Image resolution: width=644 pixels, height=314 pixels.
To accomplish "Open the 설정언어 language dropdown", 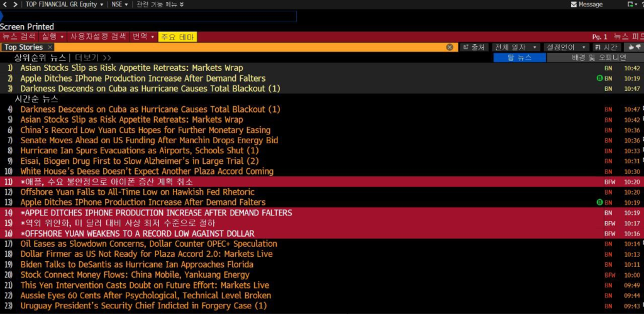I will [x=566, y=47].
